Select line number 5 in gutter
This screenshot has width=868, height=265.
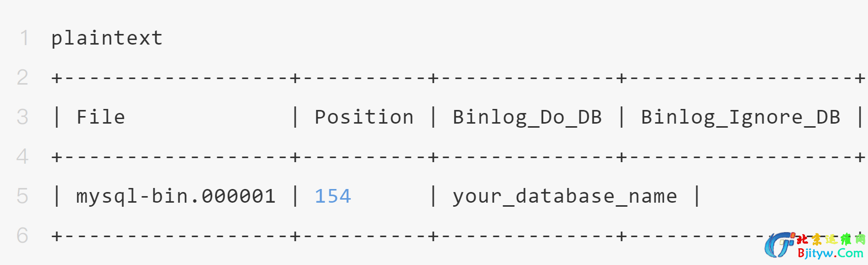click(x=22, y=196)
